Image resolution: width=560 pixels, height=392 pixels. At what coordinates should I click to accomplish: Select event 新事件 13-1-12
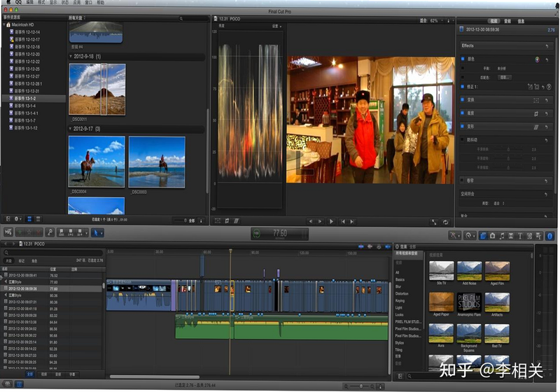click(x=25, y=128)
